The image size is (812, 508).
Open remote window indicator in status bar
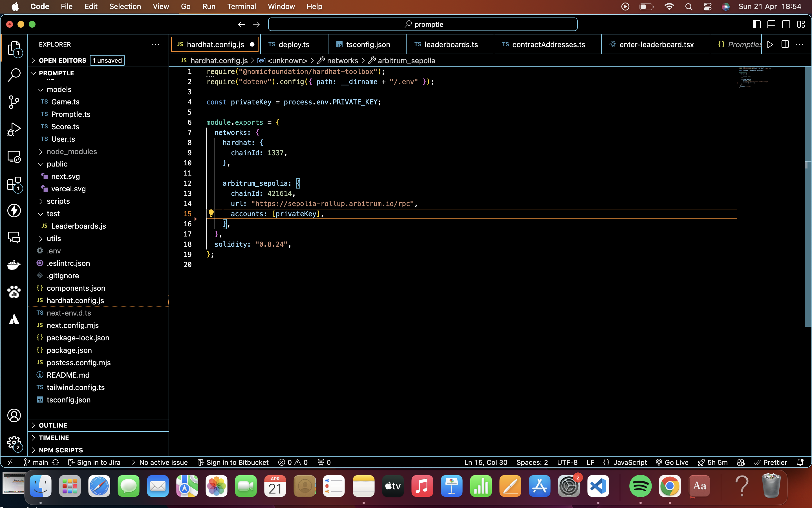(x=10, y=462)
